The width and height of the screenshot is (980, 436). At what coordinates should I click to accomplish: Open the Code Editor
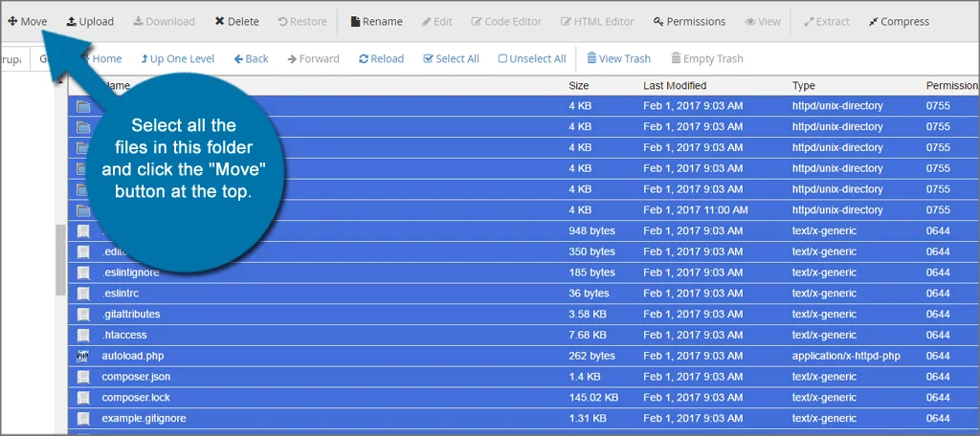click(x=507, y=22)
